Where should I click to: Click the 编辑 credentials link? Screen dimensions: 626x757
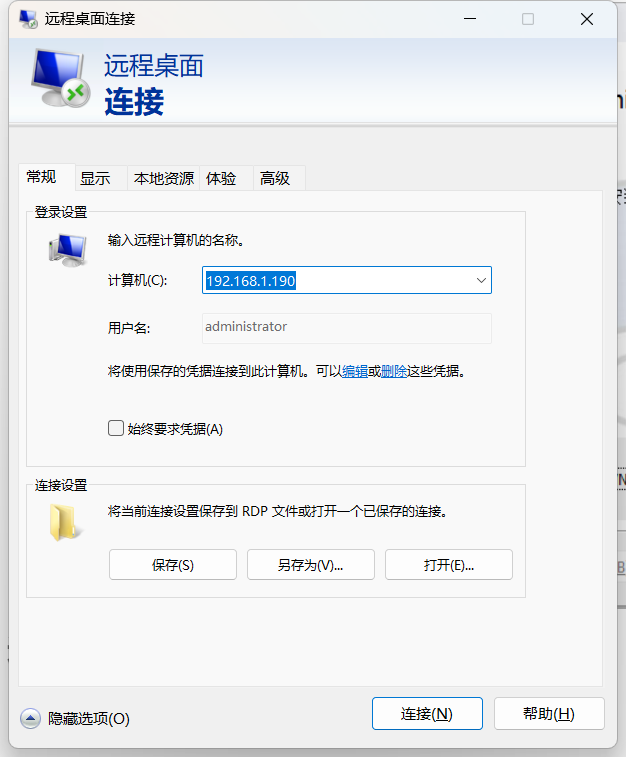tap(354, 371)
